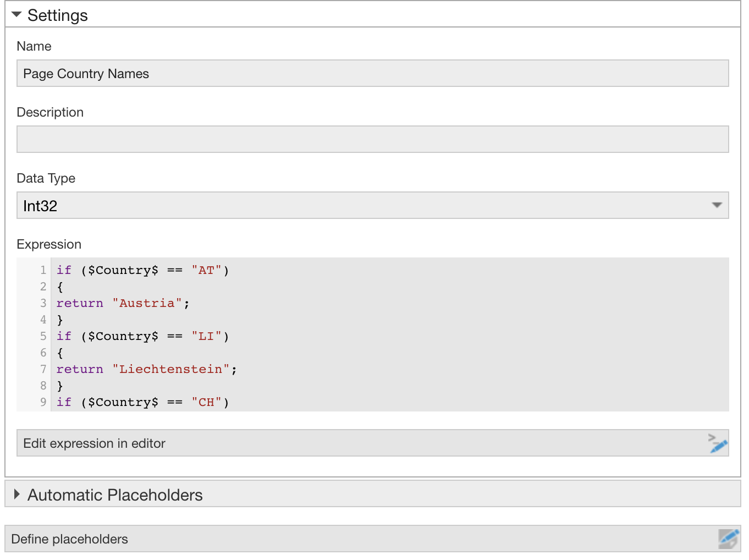
Task: Click the opening brace on line 2
Action: pos(60,287)
